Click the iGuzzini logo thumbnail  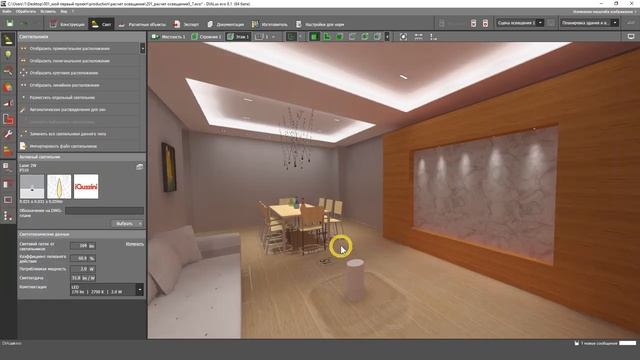86,187
